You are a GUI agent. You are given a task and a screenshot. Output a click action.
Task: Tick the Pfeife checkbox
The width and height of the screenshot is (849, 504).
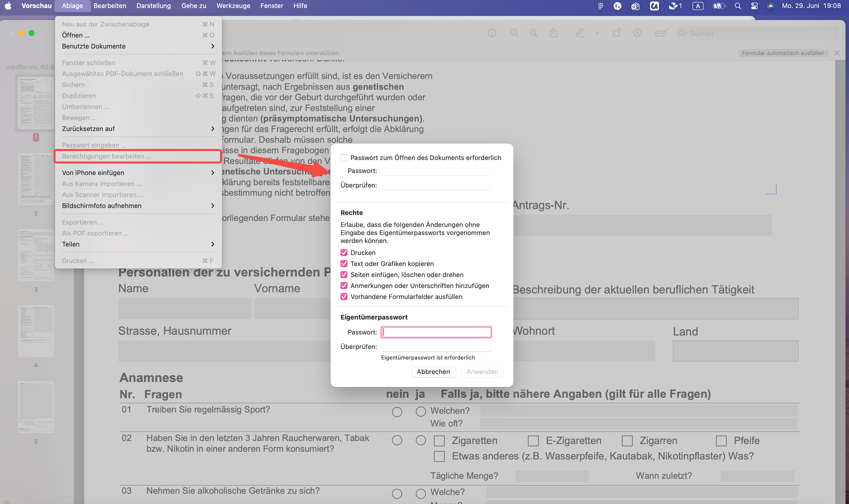click(721, 441)
